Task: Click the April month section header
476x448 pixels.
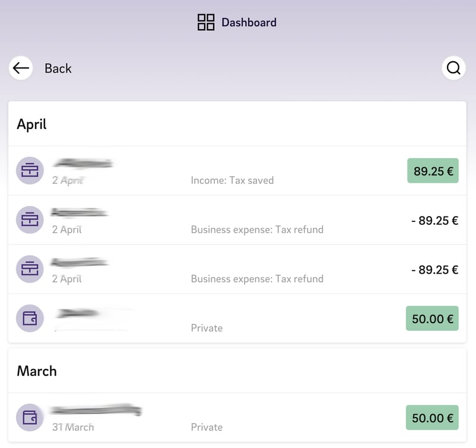Action: click(32, 124)
